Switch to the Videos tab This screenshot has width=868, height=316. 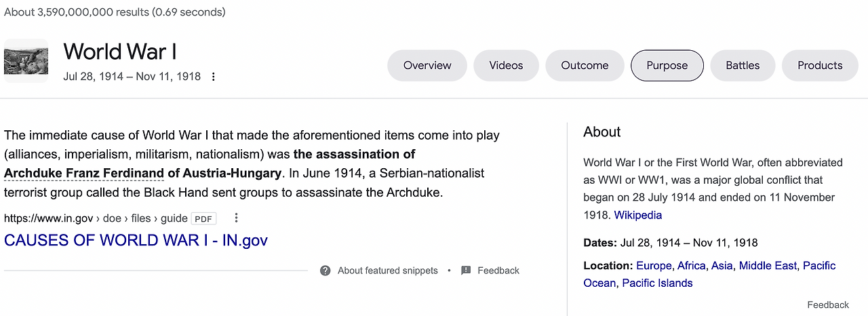[x=507, y=66]
